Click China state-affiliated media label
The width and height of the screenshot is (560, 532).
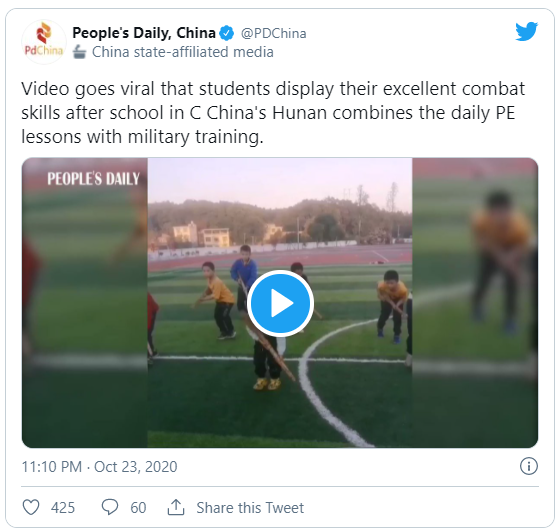pos(183,52)
